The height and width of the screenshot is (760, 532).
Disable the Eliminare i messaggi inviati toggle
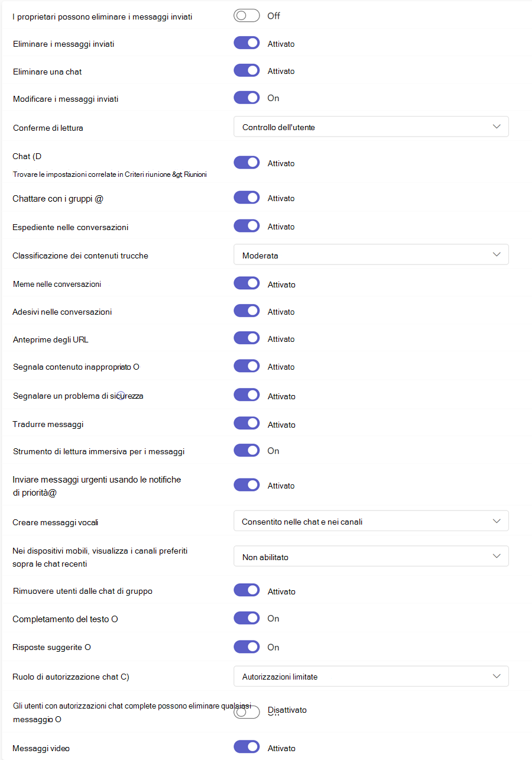coord(246,43)
